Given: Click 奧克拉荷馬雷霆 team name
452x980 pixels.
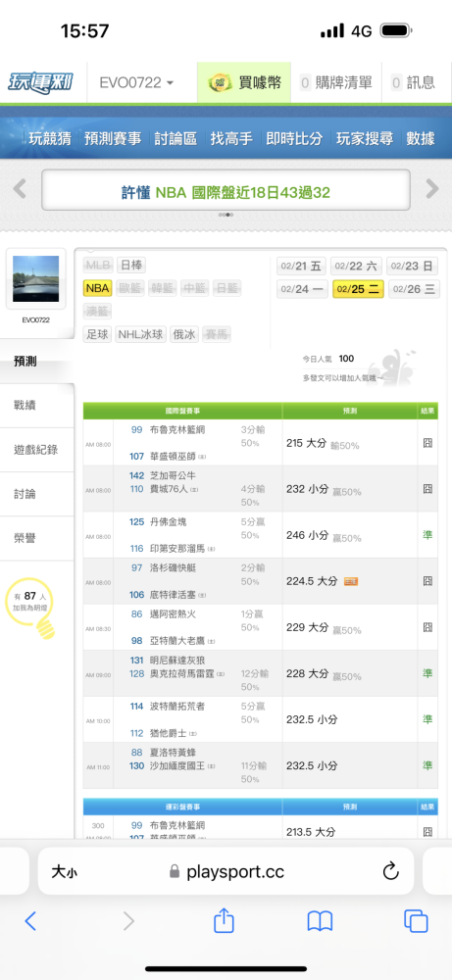Looking at the screenshot, I should (x=182, y=674).
